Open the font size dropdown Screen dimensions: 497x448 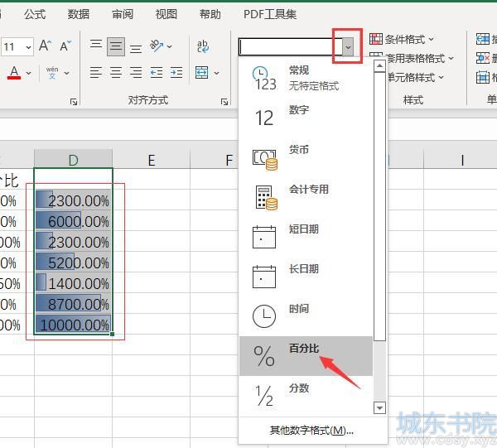tap(28, 47)
